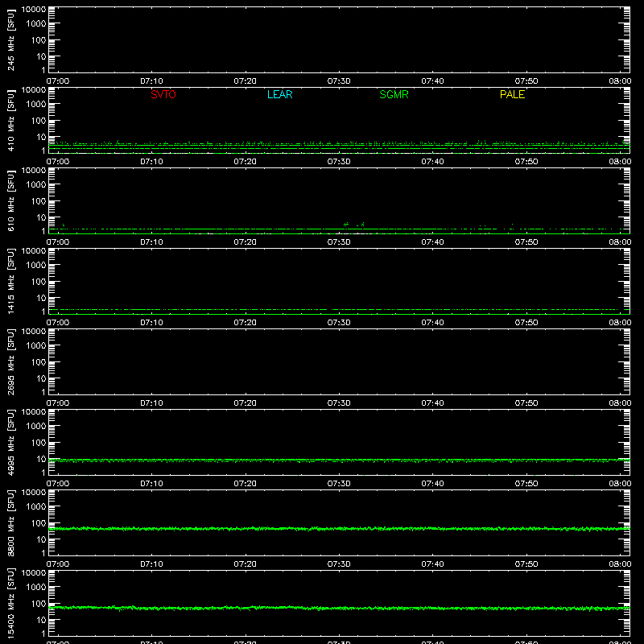Click the yellow PALE station label

[512, 94]
